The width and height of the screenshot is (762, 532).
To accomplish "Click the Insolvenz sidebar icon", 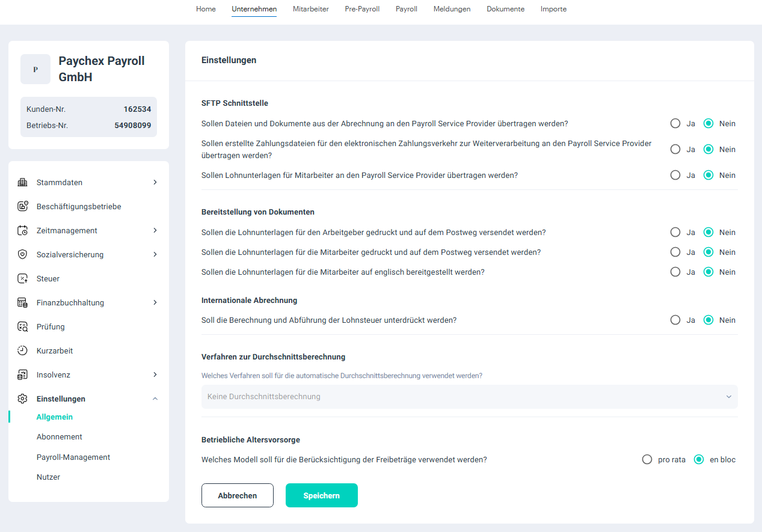I will 23,375.
